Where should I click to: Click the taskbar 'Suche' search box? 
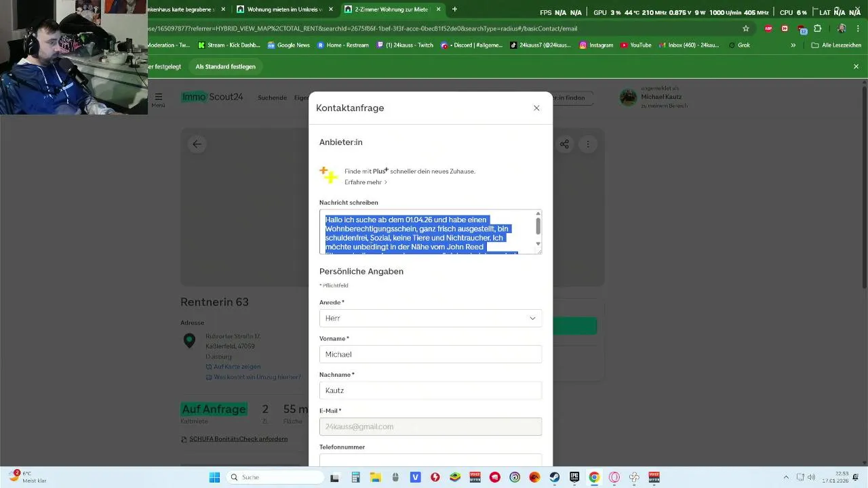click(275, 477)
